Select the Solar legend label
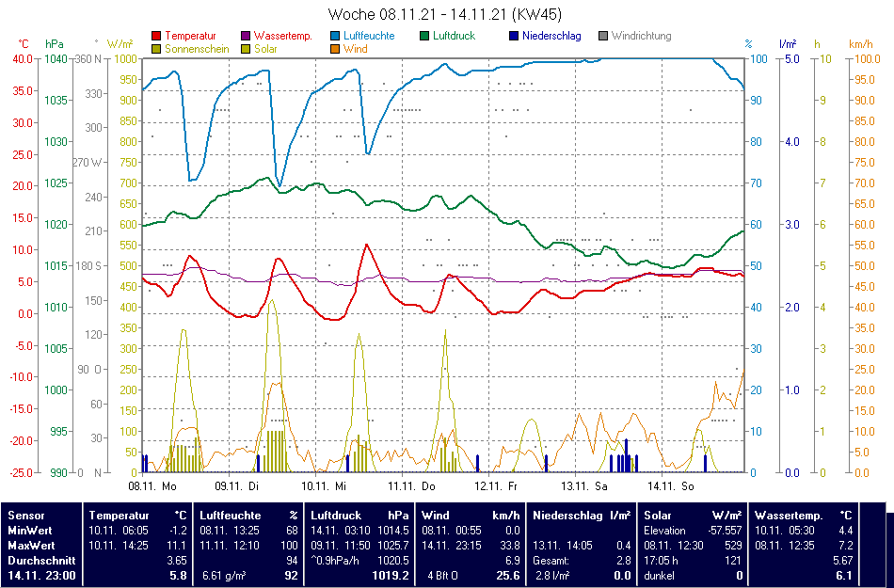This screenshot has width=894, height=588. pos(265,49)
